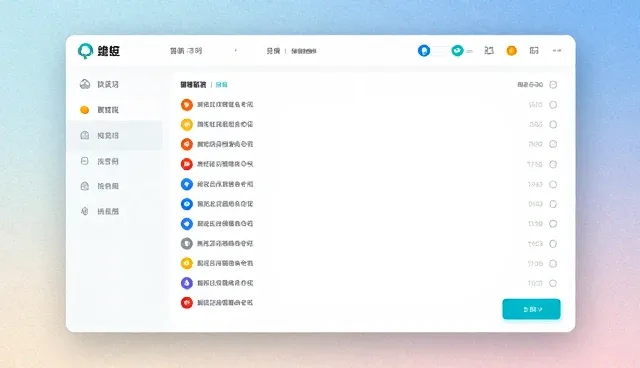Click the teal chat-bubble logo icon
This screenshot has height=368, width=640.
(85, 51)
